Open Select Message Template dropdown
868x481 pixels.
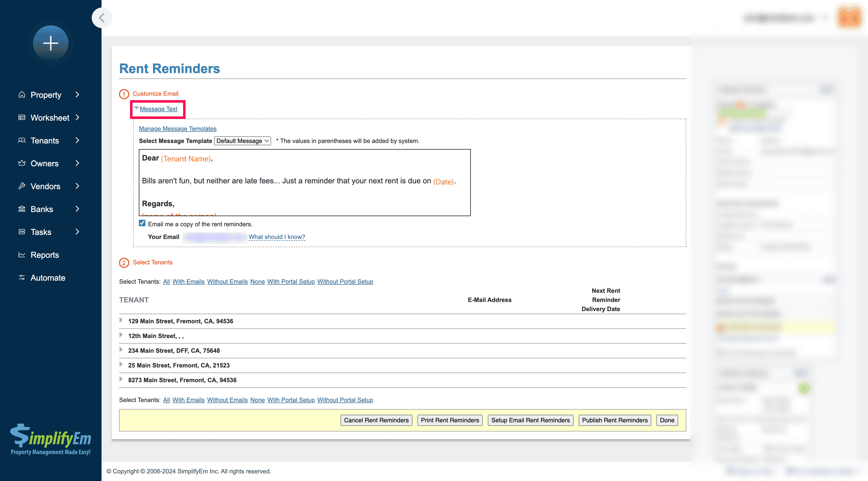[242, 141]
